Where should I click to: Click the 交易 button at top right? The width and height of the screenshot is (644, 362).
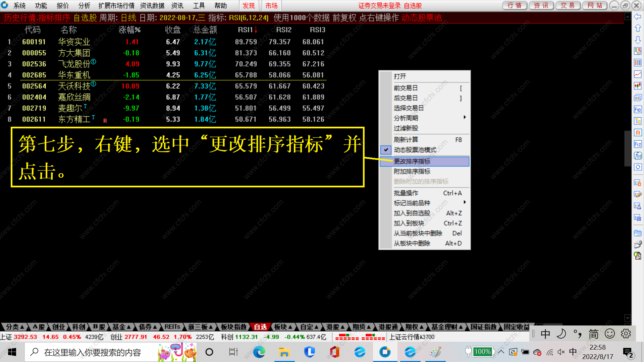568,6
